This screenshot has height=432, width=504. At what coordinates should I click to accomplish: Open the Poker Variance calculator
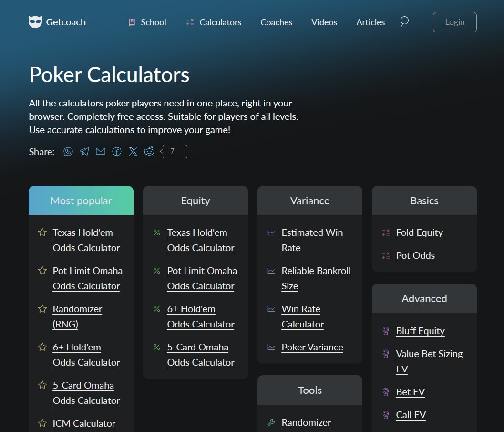[312, 347]
